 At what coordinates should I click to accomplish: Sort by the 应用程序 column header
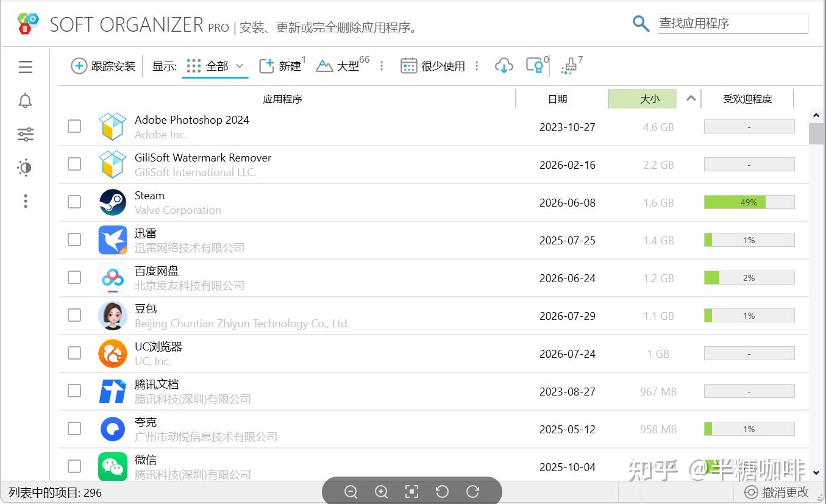click(283, 99)
